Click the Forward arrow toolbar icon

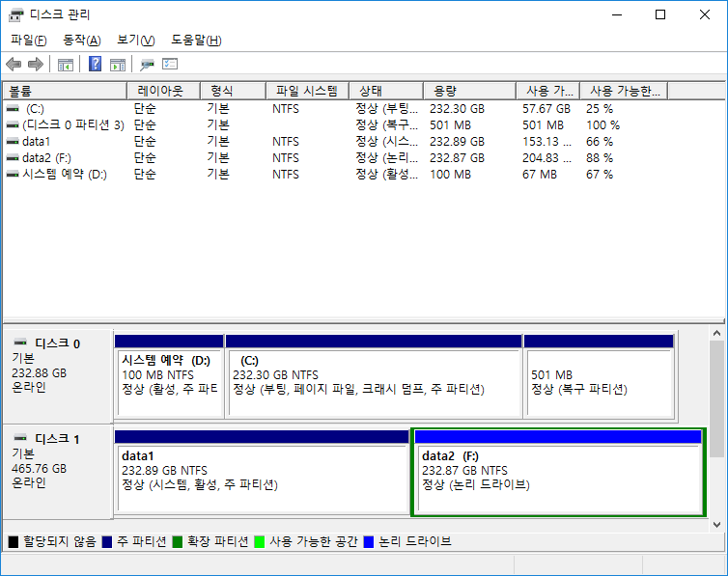(x=36, y=65)
